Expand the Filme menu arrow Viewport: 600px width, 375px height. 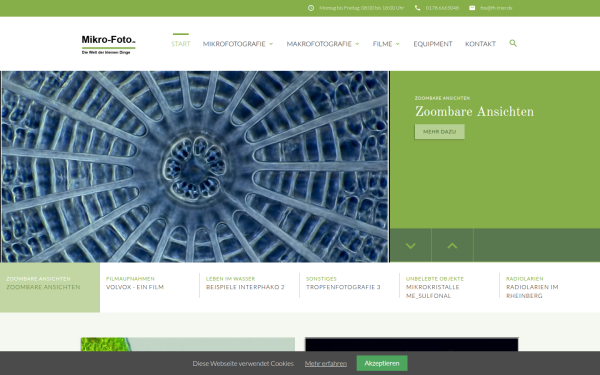click(398, 44)
